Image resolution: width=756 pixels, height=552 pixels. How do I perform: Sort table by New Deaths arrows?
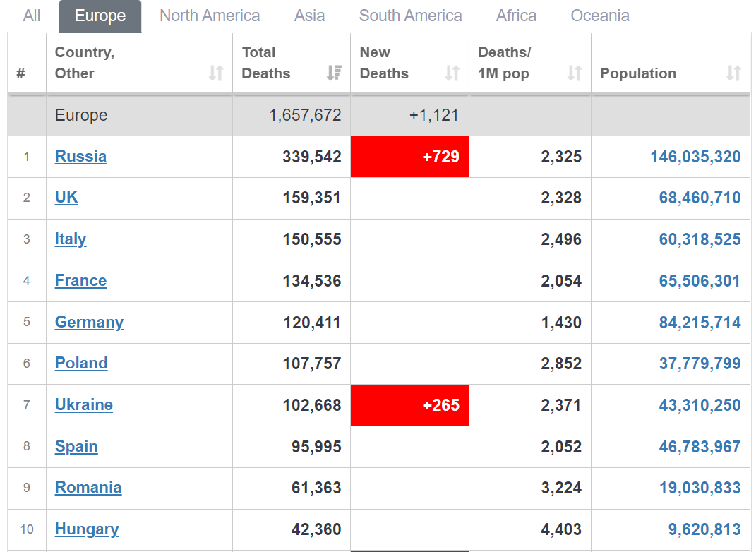click(452, 73)
